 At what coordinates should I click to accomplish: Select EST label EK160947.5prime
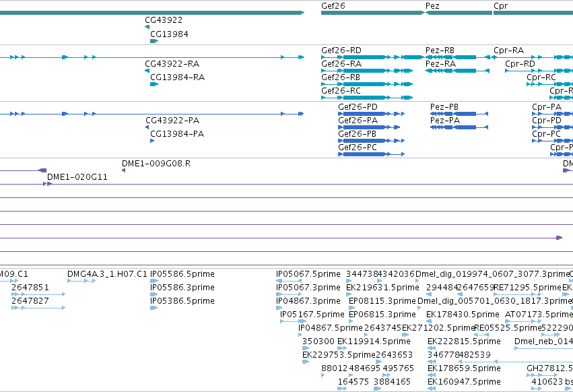coord(464,382)
